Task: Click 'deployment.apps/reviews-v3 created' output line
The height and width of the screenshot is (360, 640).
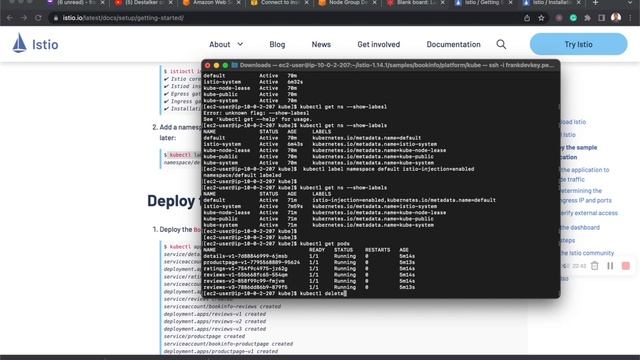Action: click(x=215, y=329)
